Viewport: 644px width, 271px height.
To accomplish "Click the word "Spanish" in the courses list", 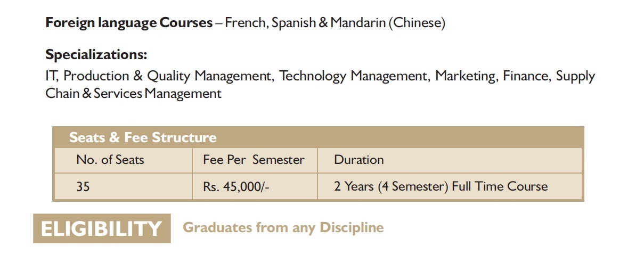I will pos(294,23).
